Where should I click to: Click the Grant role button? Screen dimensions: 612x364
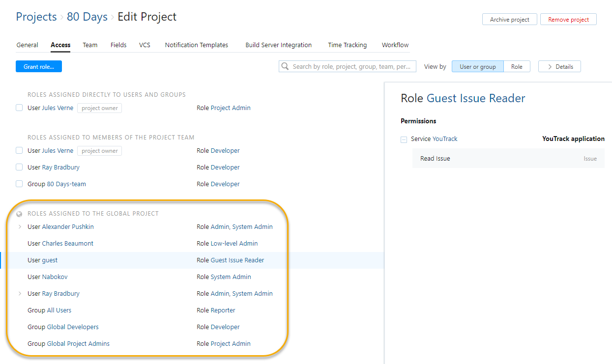tap(38, 66)
